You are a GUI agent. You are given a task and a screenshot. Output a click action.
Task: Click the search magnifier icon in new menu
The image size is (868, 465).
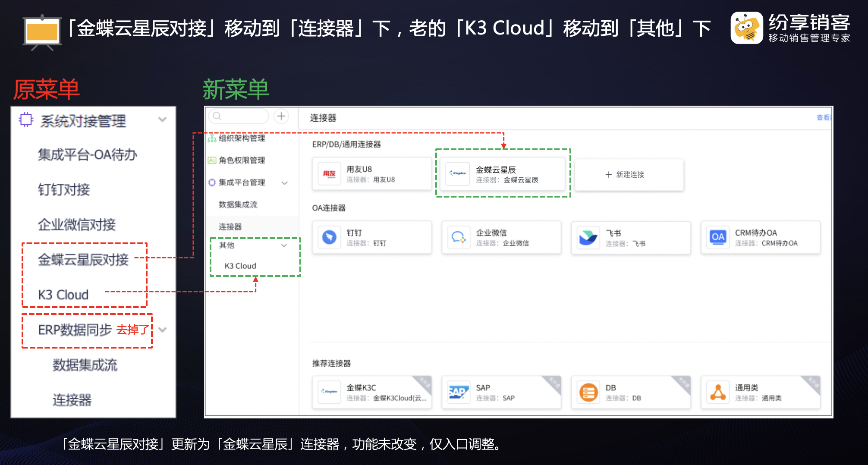coord(217,116)
